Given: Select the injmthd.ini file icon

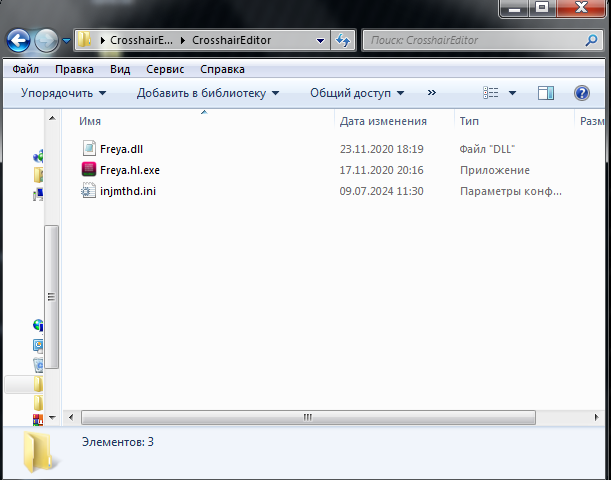Looking at the screenshot, I should (x=89, y=191).
